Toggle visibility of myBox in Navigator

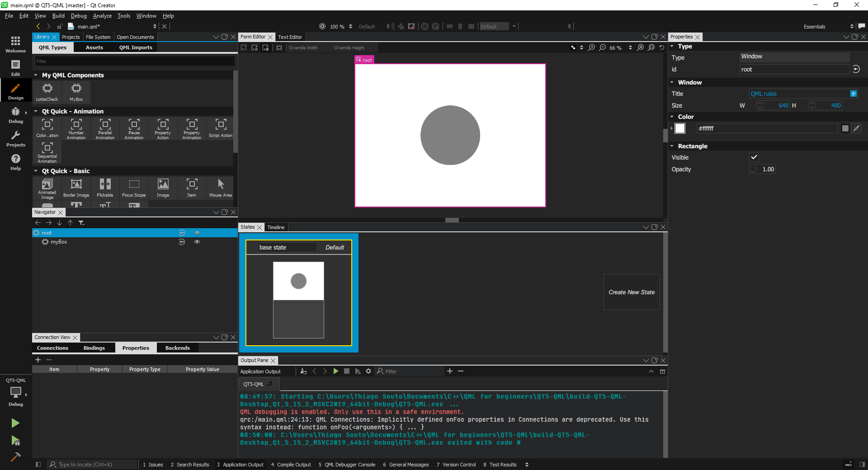point(197,242)
